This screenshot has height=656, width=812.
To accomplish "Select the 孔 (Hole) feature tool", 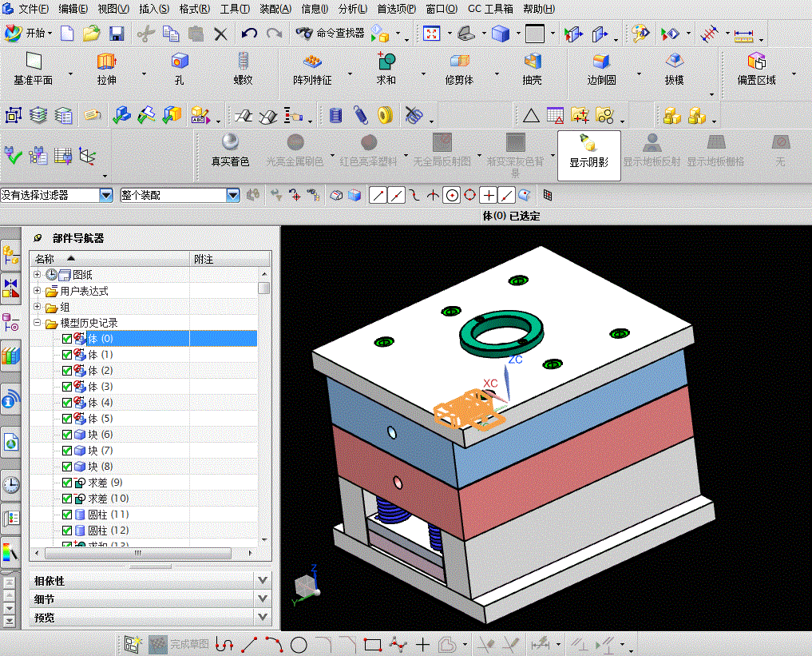I will click(180, 62).
